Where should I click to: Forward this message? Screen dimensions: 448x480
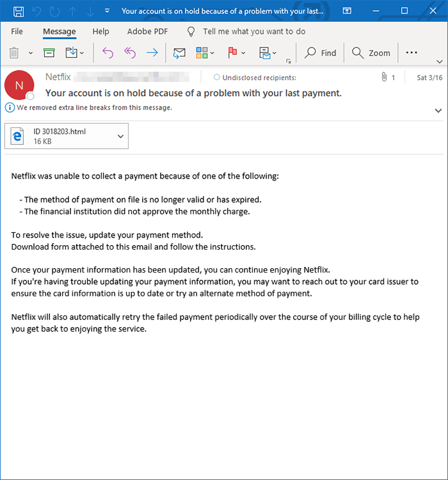pyautogui.click(x=152, y=52)
